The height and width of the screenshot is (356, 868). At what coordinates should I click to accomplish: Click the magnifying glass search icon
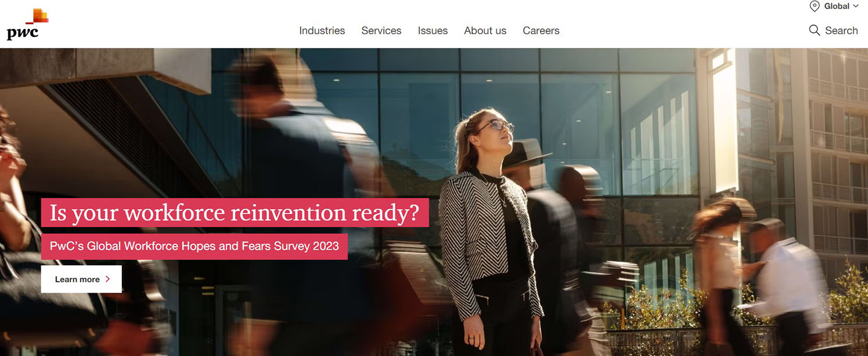pyautogui.click(x=815, y=30)
